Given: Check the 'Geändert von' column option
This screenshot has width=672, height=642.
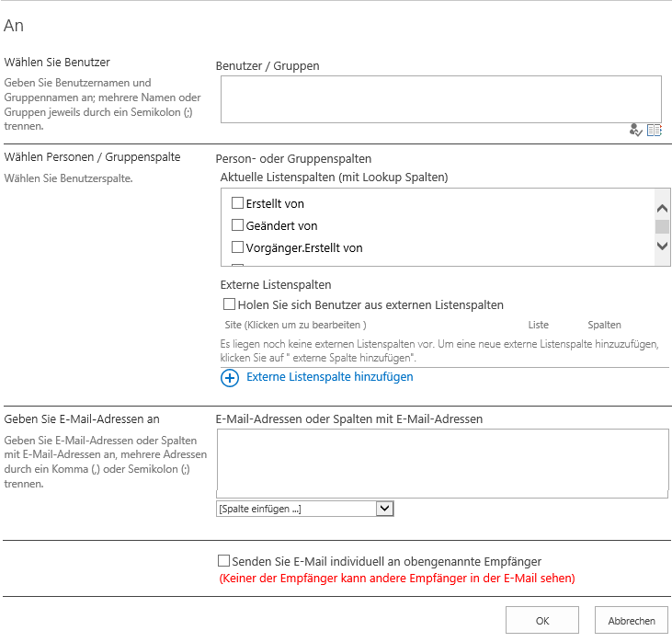Looking at the screenshot, I should 237,225.
